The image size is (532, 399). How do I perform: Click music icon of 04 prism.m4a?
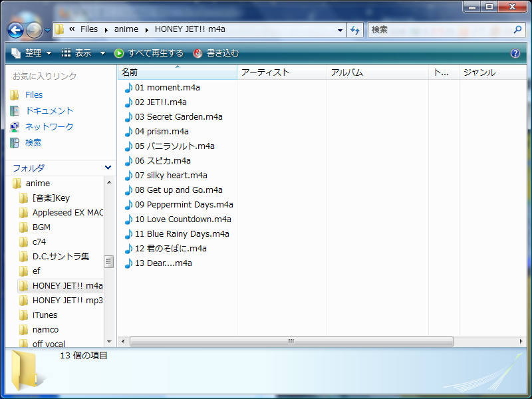tap(128, 131)
